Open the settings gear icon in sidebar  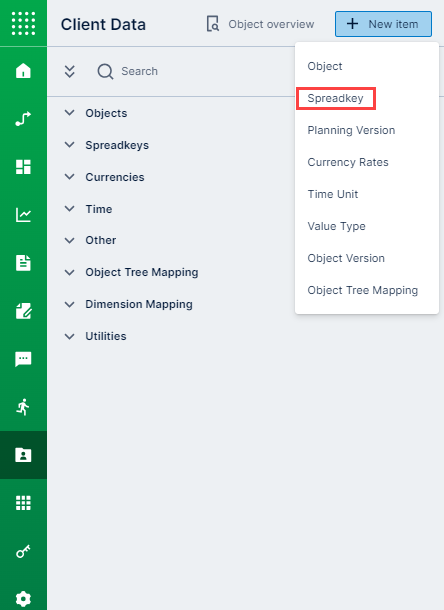23,599
